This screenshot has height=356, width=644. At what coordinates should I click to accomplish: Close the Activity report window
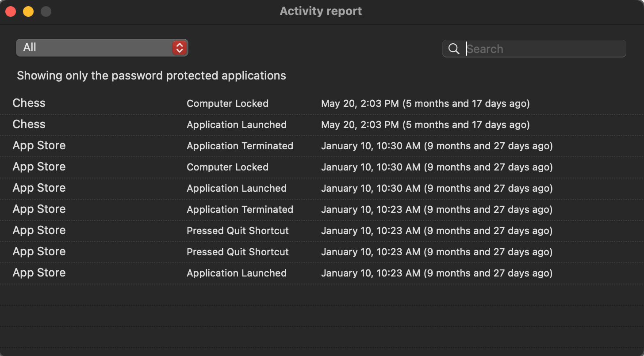point(11,11)
